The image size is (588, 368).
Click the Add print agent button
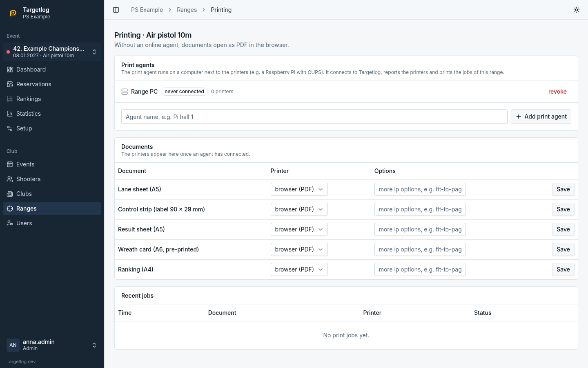(541, 117)
